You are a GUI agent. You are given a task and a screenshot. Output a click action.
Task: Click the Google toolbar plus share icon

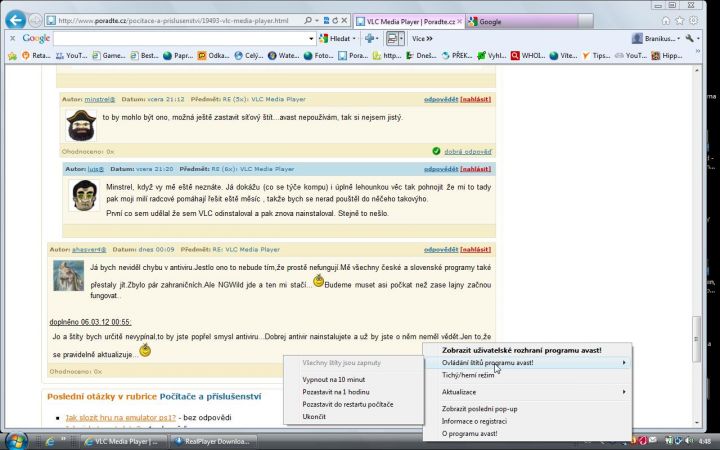click(369, 39)
